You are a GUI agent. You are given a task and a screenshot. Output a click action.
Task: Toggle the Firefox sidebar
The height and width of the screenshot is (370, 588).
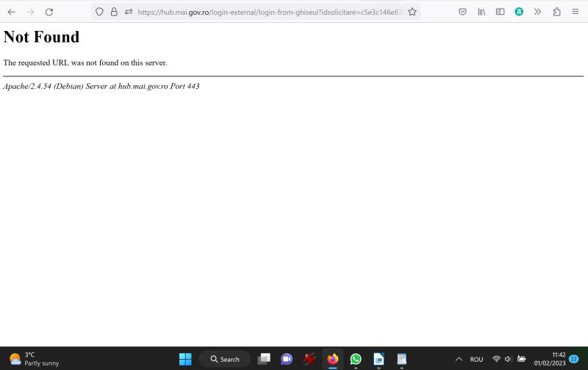click(501, 12)
